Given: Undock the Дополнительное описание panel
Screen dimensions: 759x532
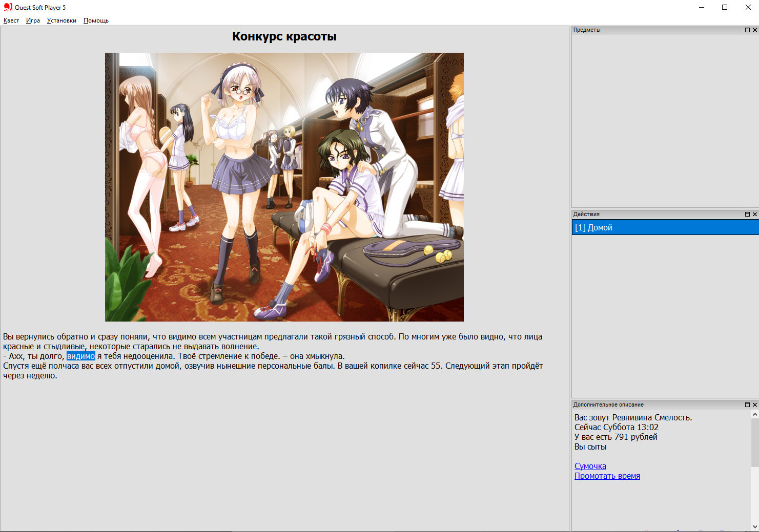Looking at the screenshot, I should point(747,405).
